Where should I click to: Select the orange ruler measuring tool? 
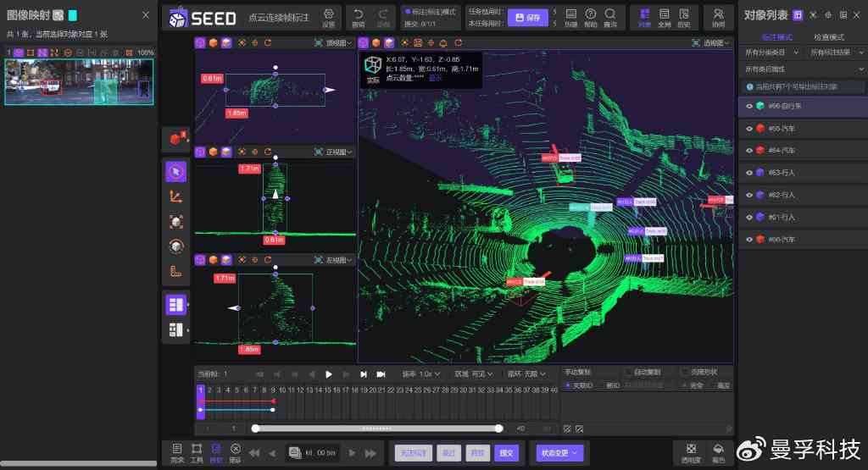tap(176, 271)
